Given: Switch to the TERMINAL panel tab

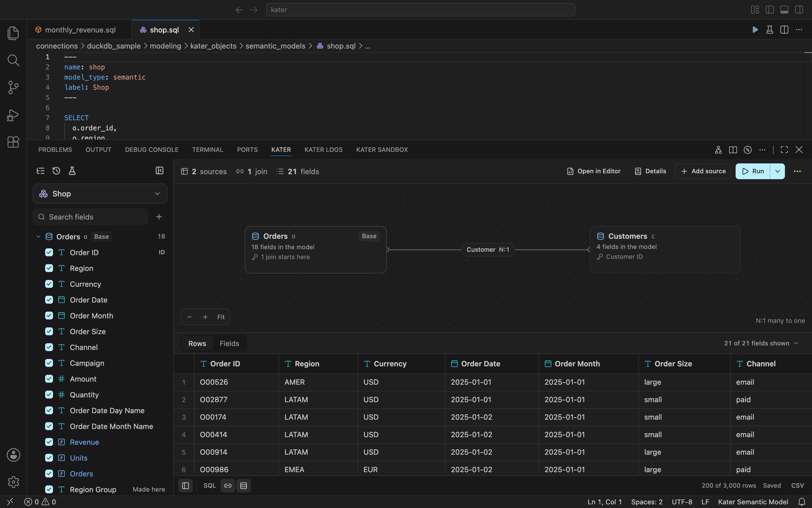Looking at the screenshot, I should (208, 149).
